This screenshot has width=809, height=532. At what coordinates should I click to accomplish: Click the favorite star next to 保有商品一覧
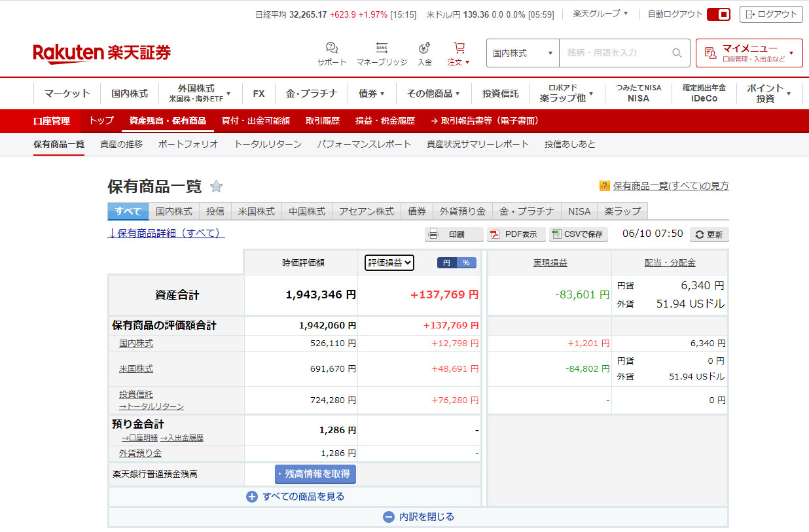tap(216, 186)
